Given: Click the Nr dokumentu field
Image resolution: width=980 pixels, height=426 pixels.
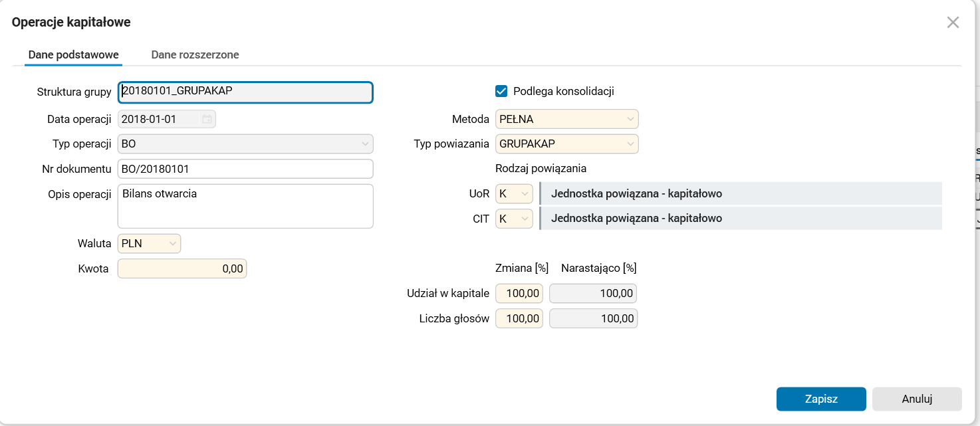Looking at the screenshot, I should [x=245, y=168].
